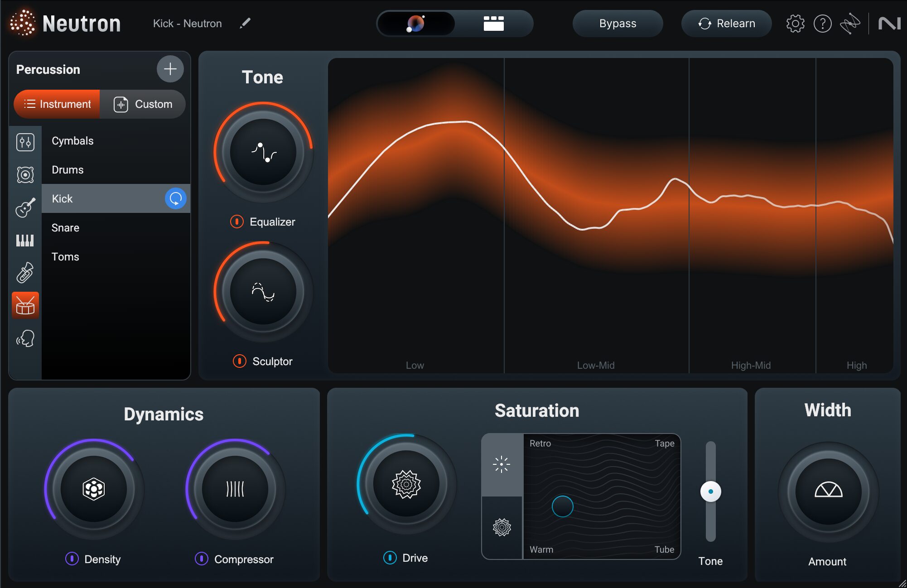The image size is (907, 588).
Task: Click the Bypass button
Action: [x=618, y=24]
